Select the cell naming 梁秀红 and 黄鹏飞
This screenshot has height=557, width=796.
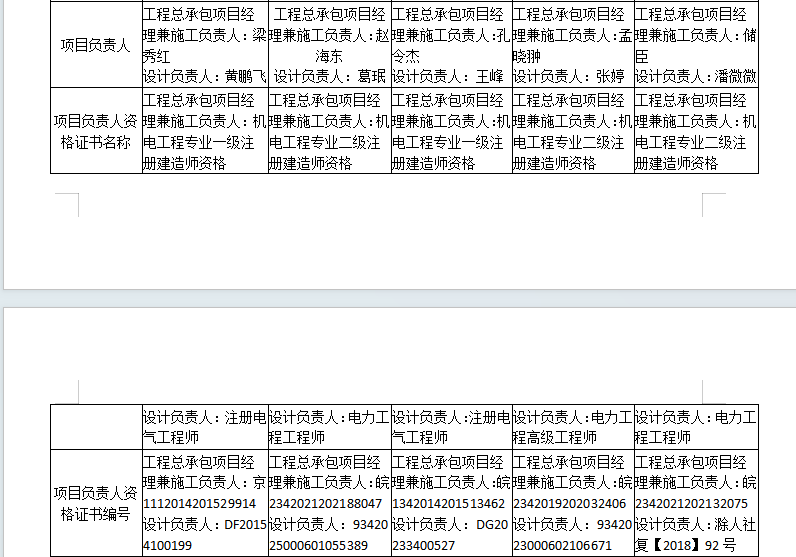click(205, 45)
